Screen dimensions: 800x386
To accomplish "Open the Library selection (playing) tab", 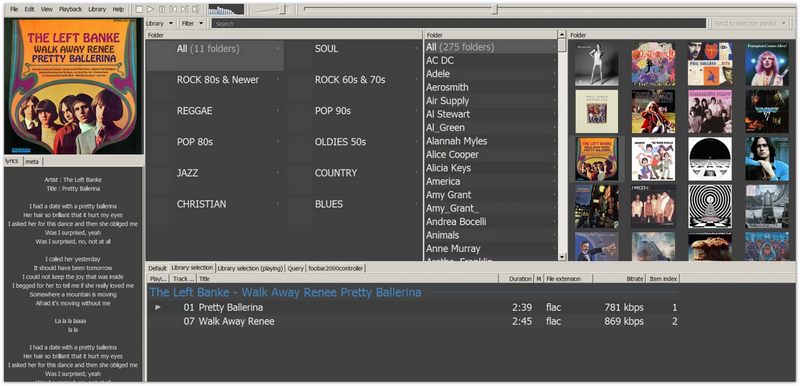I will tap(250, 268).
